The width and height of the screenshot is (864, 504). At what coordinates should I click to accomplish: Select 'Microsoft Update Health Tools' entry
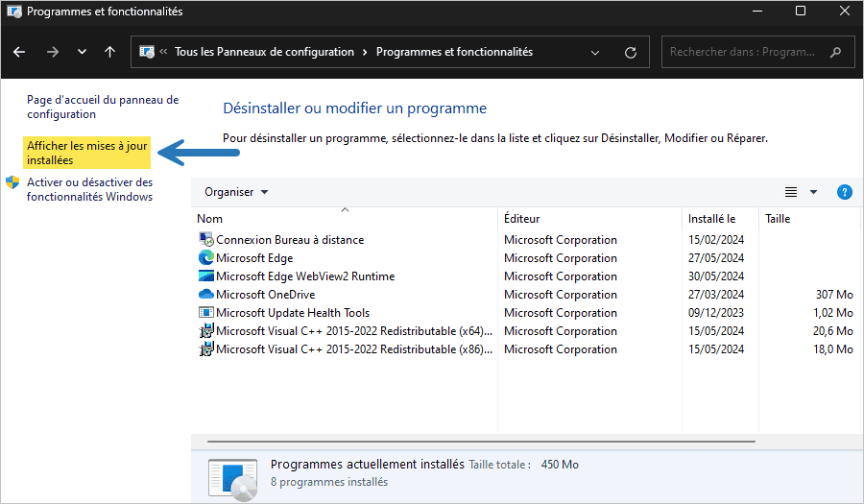coord(293,312)
